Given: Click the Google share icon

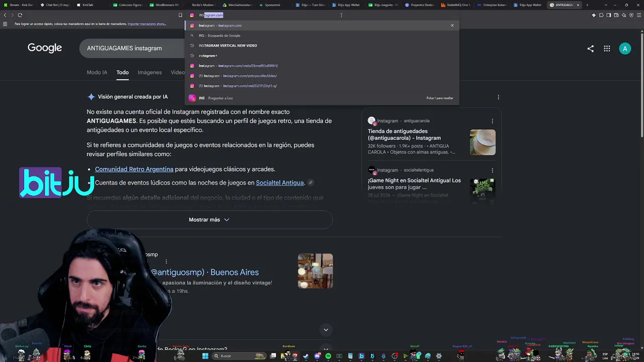Looking at the screenshot, I should pyautogui.click(x=590, y=49).
